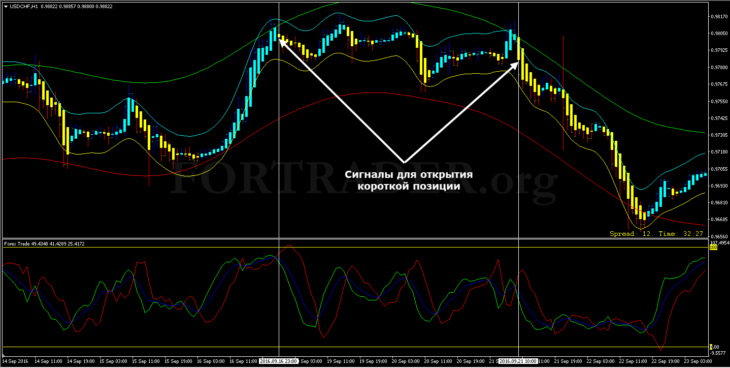Viewport: 730px width, 368px height.
Task: Click the 16 Sep 03:00 time axis label
Action: tap(211, 361)
